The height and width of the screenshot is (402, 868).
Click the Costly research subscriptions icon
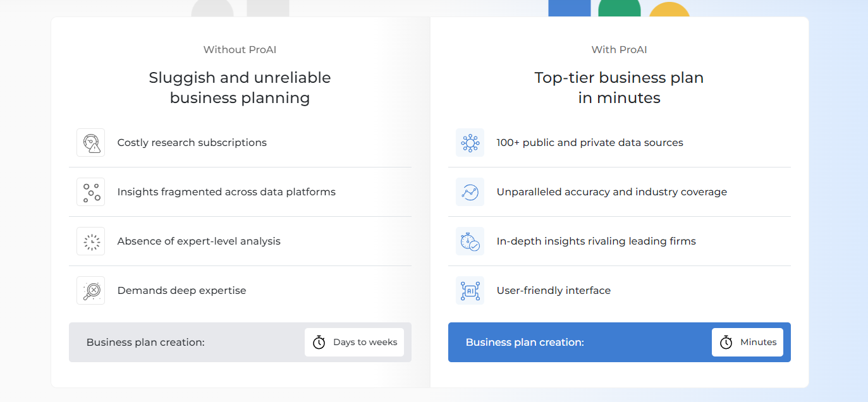pyautogui.click(x=90, y=143)
